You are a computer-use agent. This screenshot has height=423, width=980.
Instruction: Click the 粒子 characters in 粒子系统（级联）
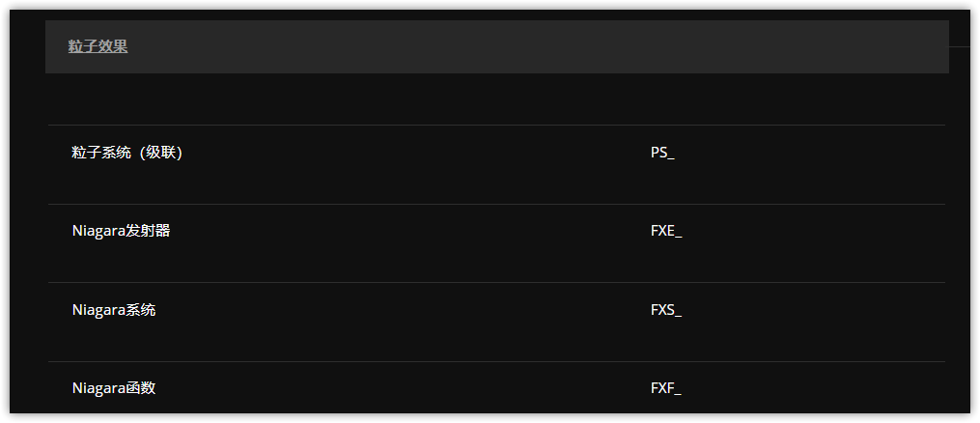(x=86, y=153)
